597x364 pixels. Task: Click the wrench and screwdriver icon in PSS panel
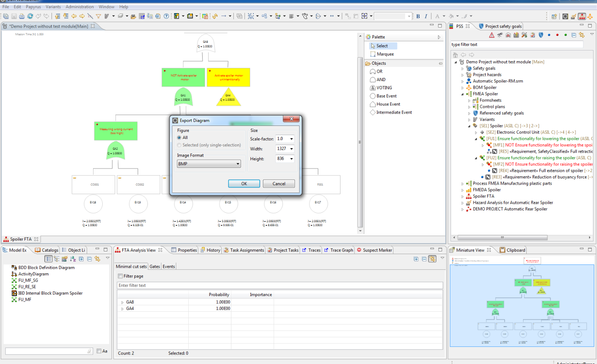(x=524, y=35)
